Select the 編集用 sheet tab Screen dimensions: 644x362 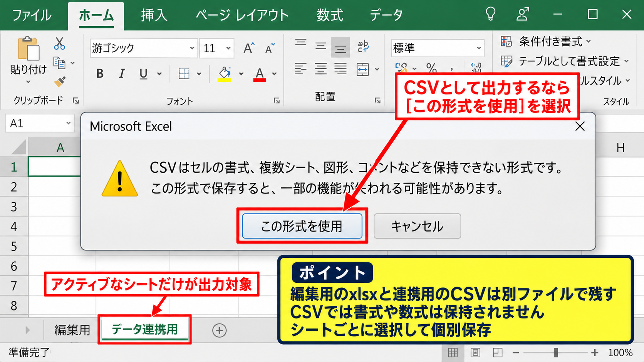pos(72,330)
